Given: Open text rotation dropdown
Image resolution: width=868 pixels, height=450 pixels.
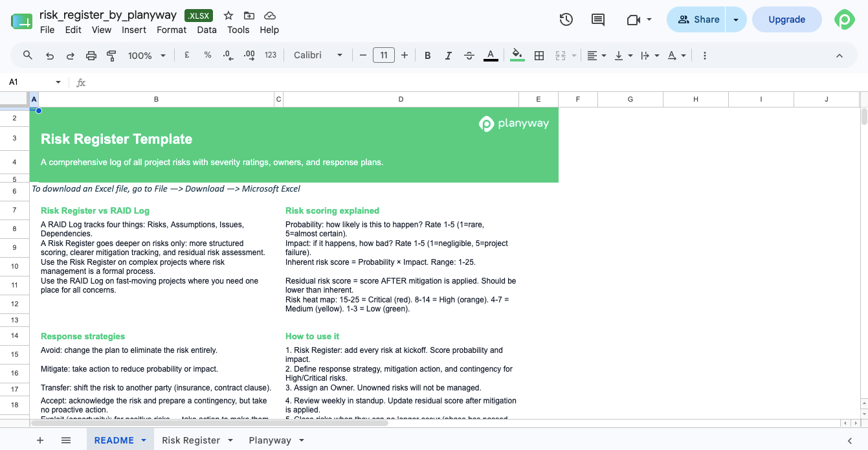Looking at the screenshot, I should [x=676, y=56].
